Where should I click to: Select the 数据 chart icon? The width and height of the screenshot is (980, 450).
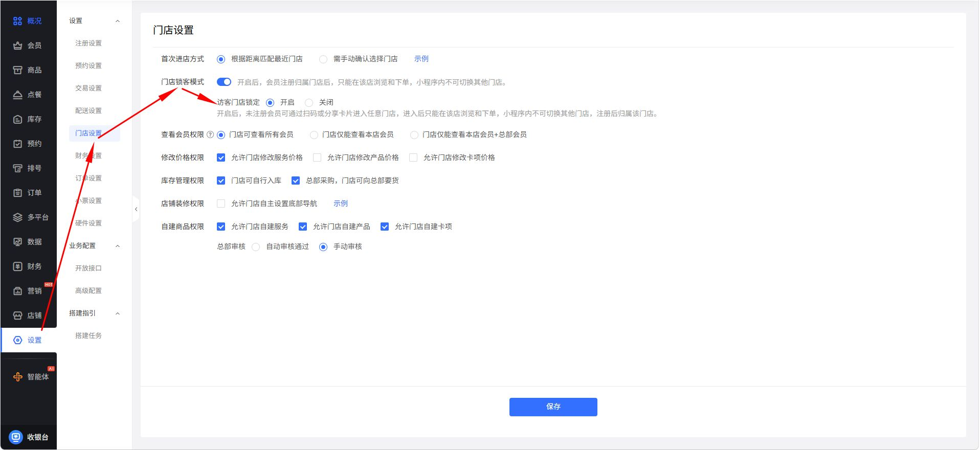point(17,242)
